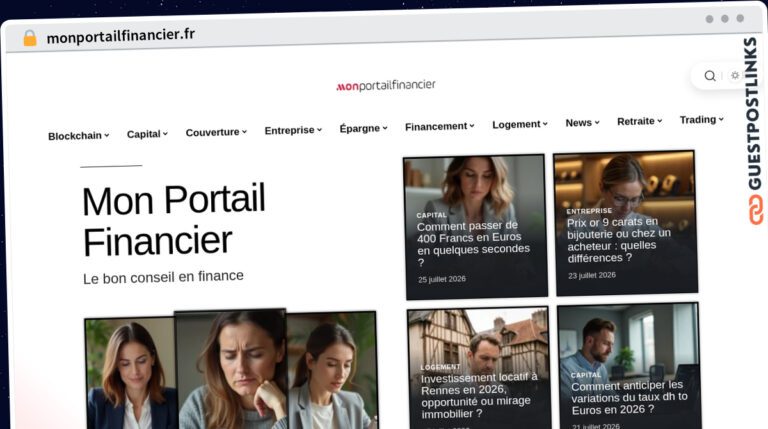Click center thumbnail of worried woman
This screenshot has width=768, height=429.
click(231, 370)
